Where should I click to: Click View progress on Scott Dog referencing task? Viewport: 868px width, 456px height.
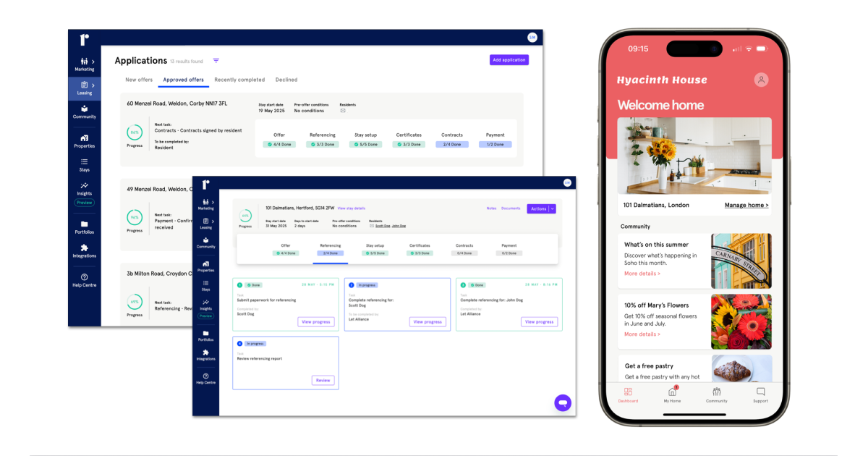point(427,321)
